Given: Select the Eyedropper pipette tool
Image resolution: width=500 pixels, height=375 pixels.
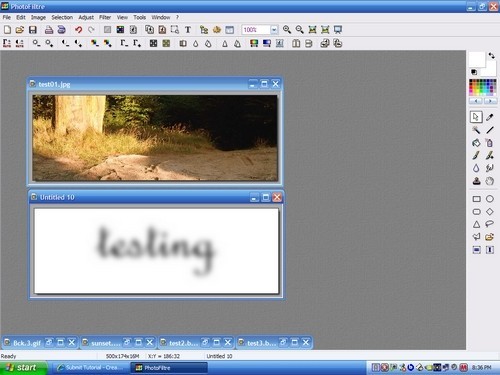Looking at the screenshot, I should [x=490, y=117].
